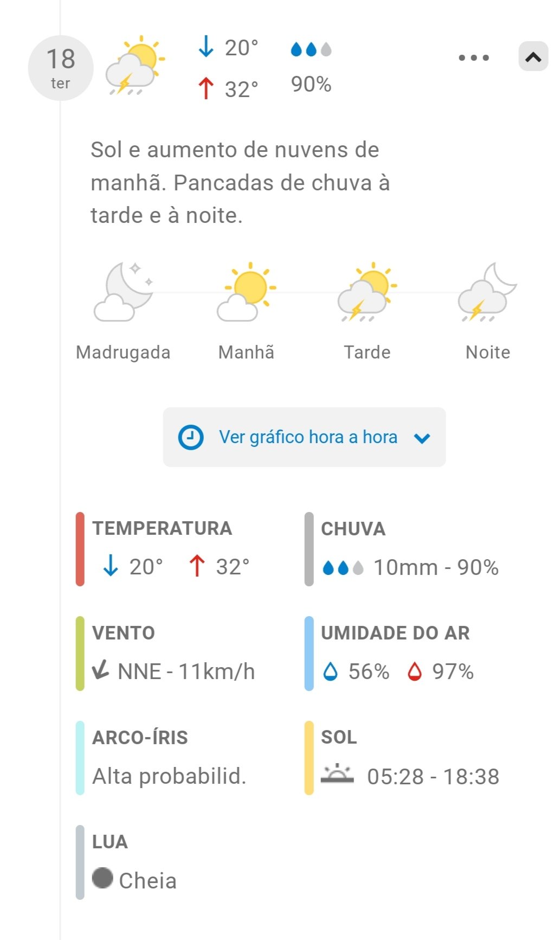Open the three-dot more options menu
560x940 pixels.
tap(474, 57)
